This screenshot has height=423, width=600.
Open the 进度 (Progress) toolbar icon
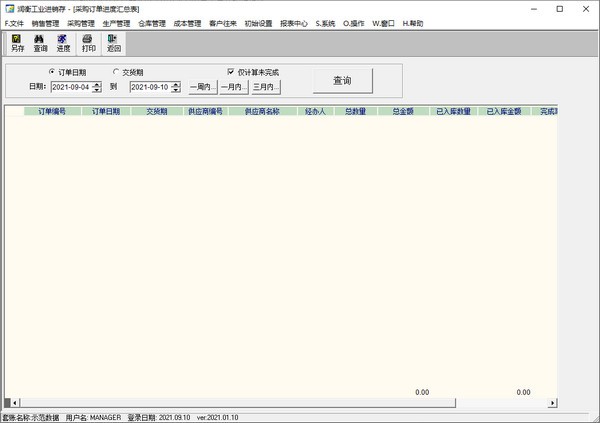coord(63,42)
